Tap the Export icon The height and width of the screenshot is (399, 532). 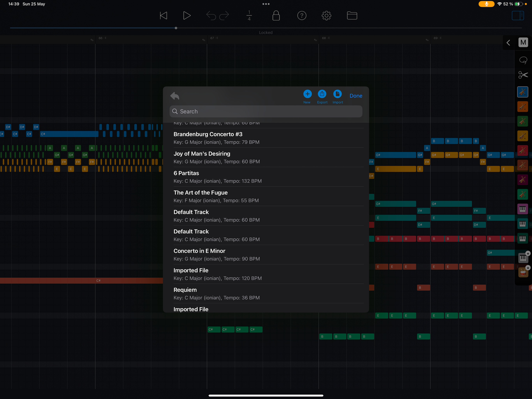tap(322, 97)
